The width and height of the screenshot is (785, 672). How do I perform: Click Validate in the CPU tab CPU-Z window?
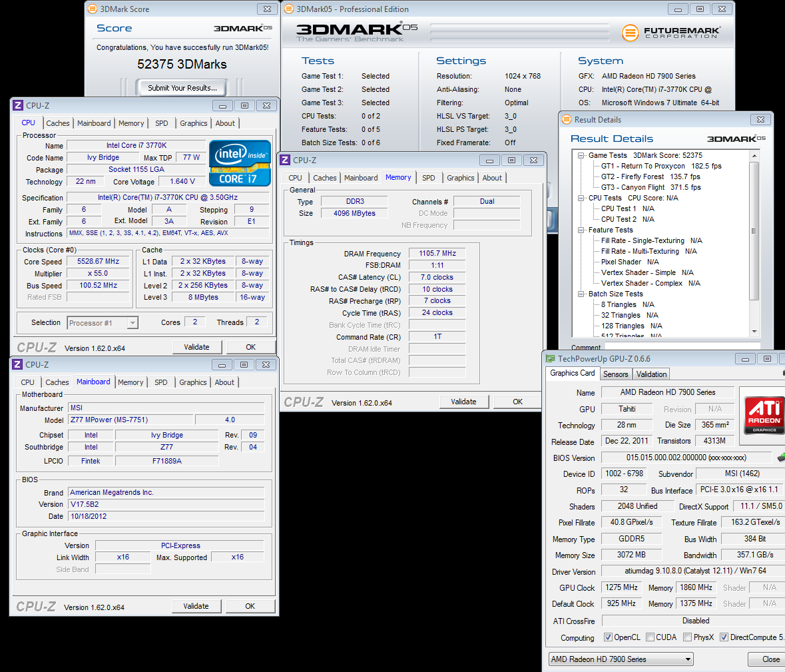pos(197,347)
